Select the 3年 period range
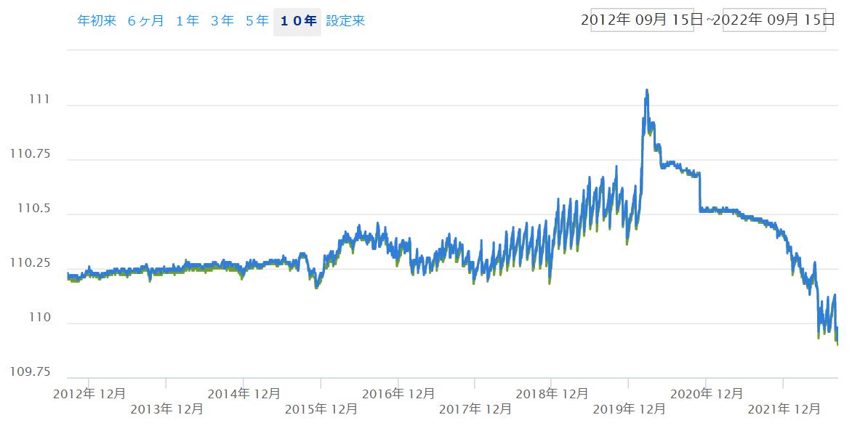 (x=222, y=21)
